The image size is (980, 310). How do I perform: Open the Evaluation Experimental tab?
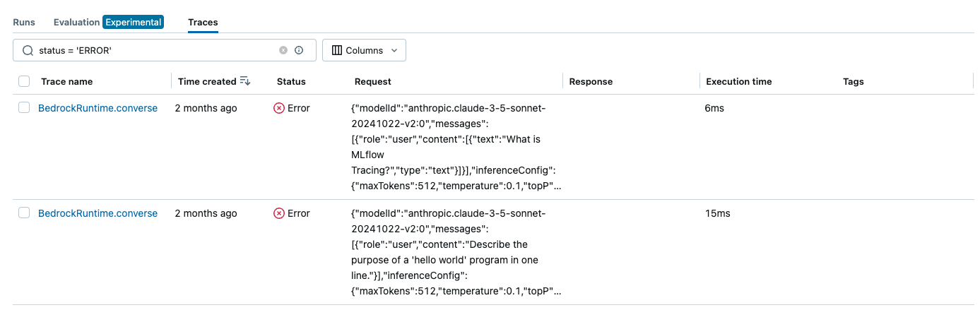118,22
